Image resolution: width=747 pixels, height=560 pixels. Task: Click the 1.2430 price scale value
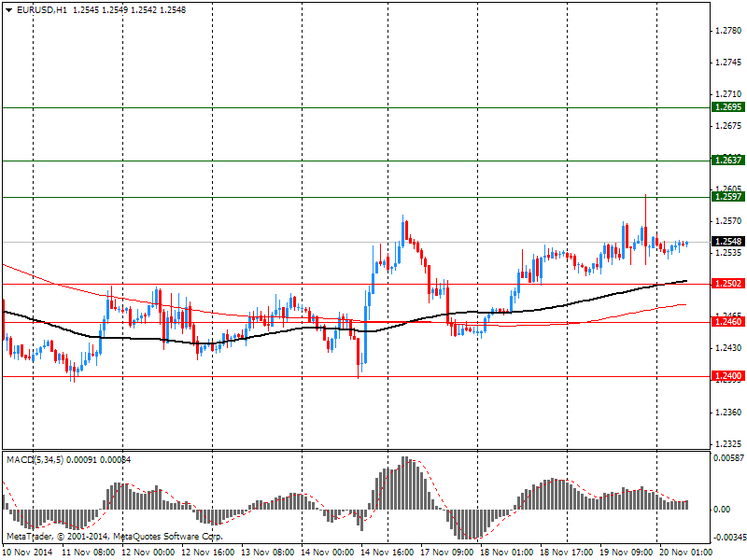(729, 348)
